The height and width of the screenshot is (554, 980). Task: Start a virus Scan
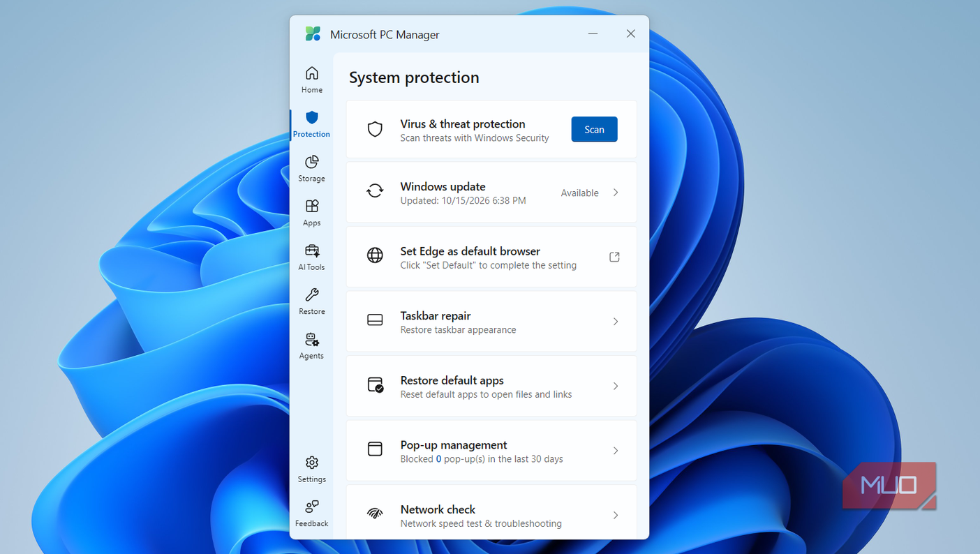tap(594, 129)
